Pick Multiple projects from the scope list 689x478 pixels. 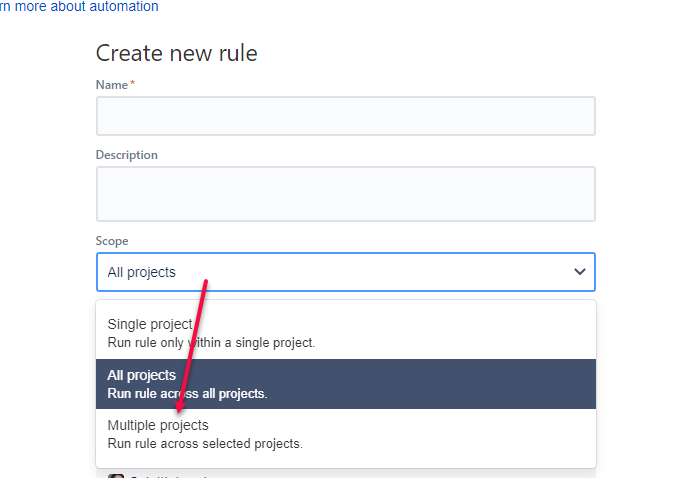(346, 434)
